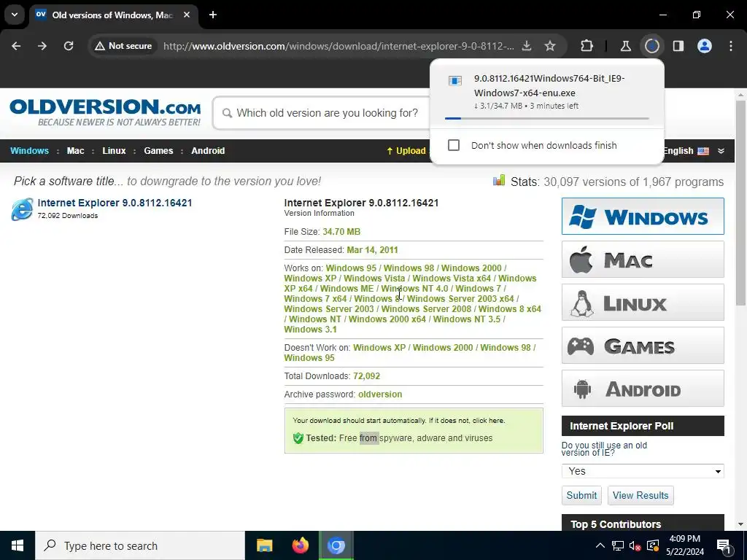
Task: Expand the English language dropdown
Action: click(x=721, y=151)
